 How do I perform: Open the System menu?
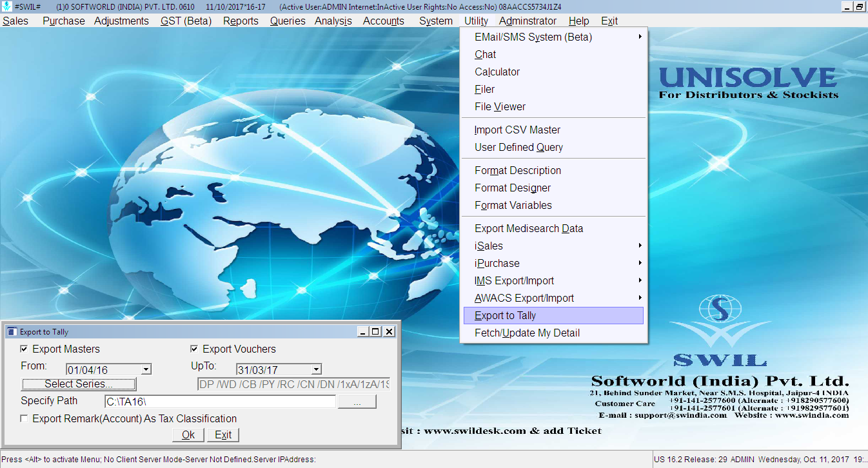coord(436,21)
